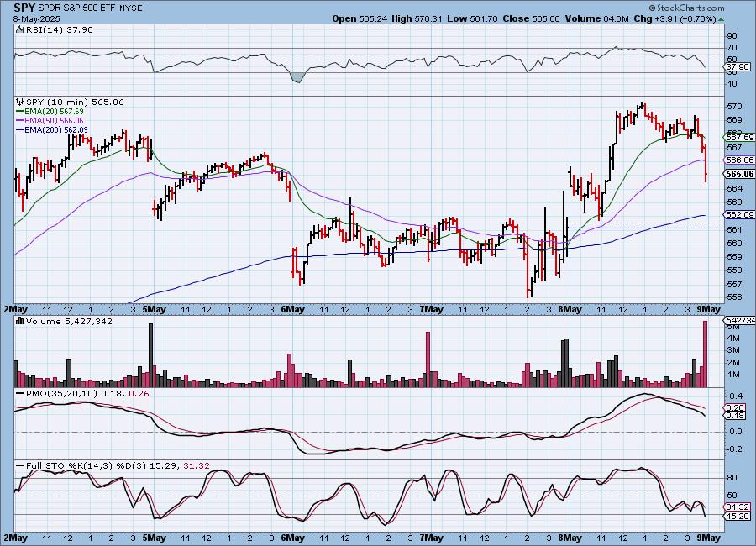Click the 566.06 tag on the price axis
The width and height of the screenshot is (756, 546).
click(x=740, y=160)
